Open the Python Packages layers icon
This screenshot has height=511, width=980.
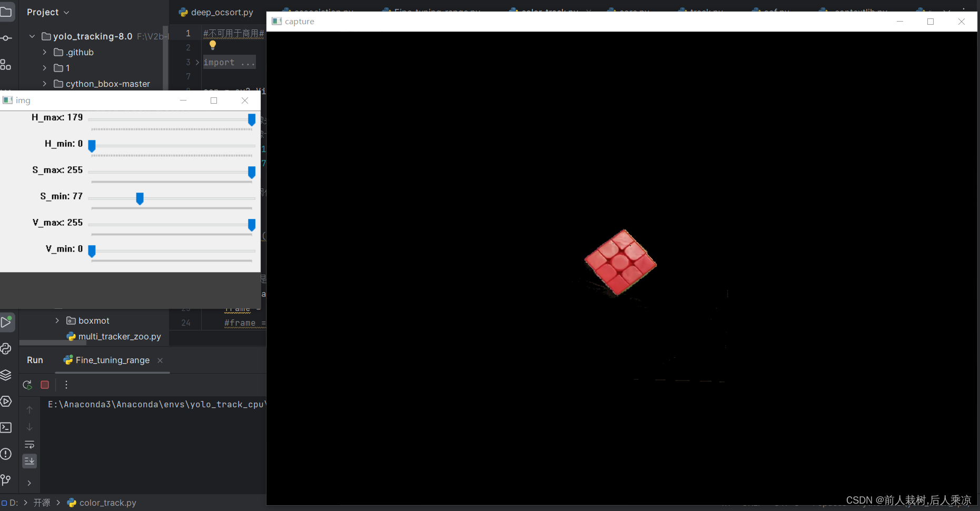coord(6,375)
